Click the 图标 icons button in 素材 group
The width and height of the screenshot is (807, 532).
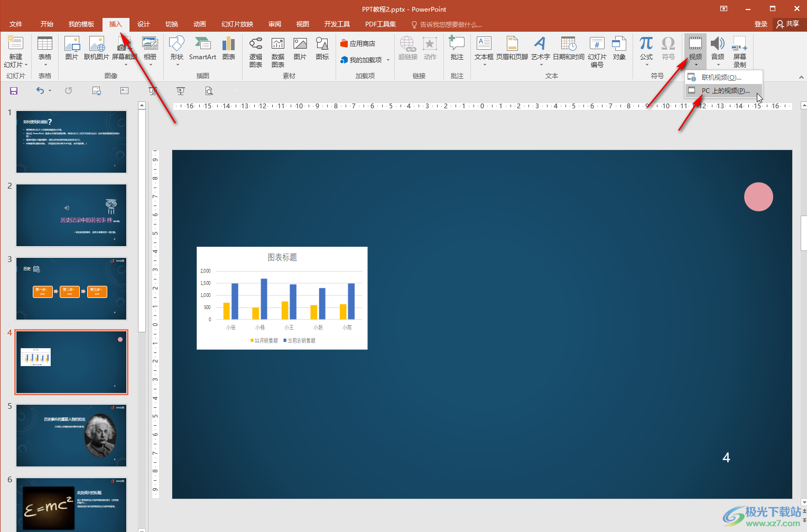point(322,49)
